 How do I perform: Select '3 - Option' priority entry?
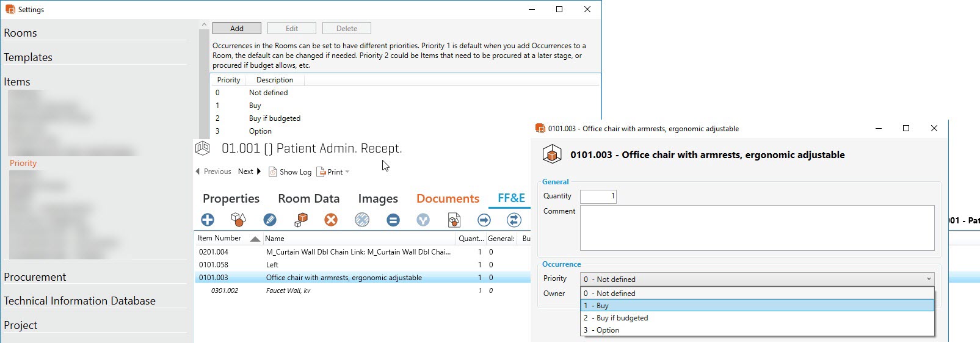click(757, 330)
